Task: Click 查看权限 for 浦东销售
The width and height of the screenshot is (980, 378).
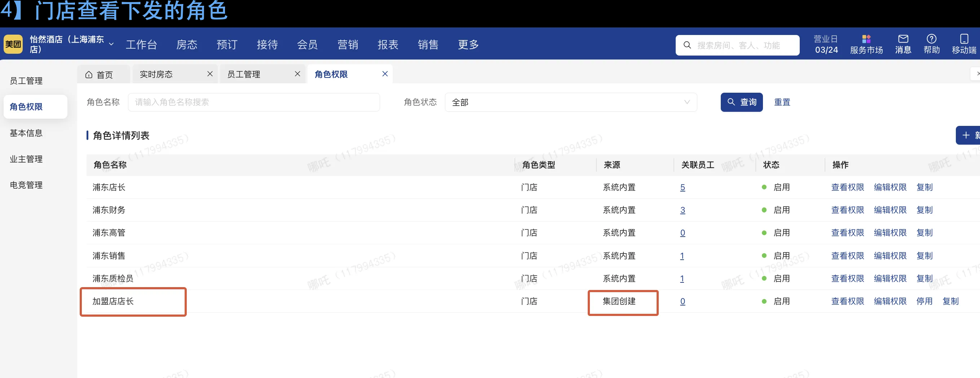Action: 848,256
